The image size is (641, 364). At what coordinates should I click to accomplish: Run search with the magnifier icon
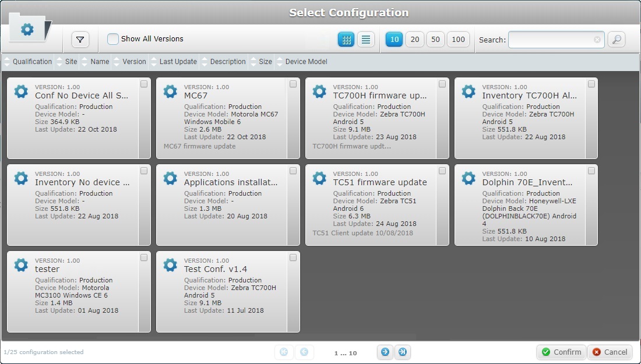click(x=617, y=40)
